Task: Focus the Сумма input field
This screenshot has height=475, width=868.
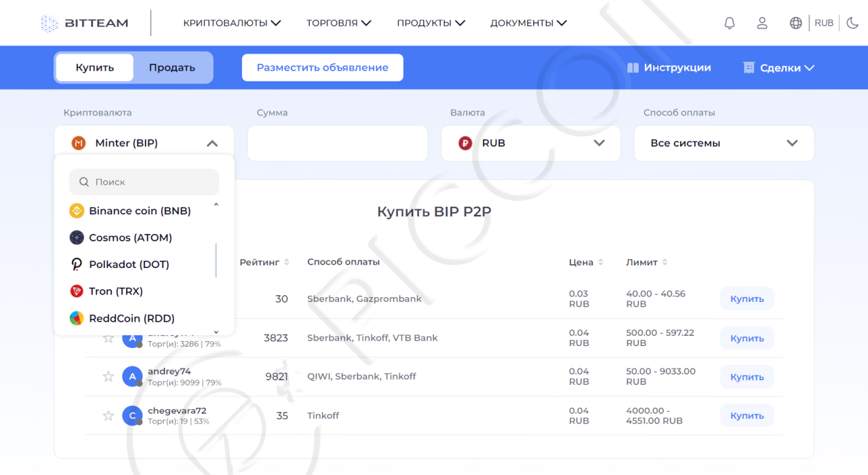Action: click(338, 143)
